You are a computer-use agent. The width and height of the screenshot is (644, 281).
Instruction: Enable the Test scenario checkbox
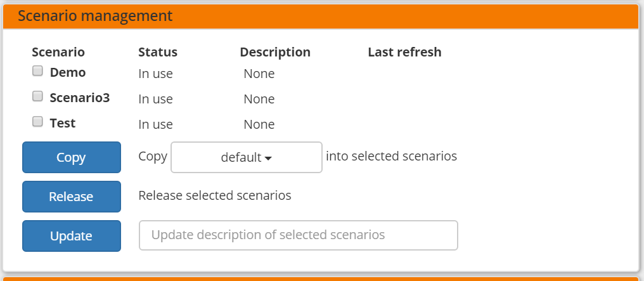(37, 121)
